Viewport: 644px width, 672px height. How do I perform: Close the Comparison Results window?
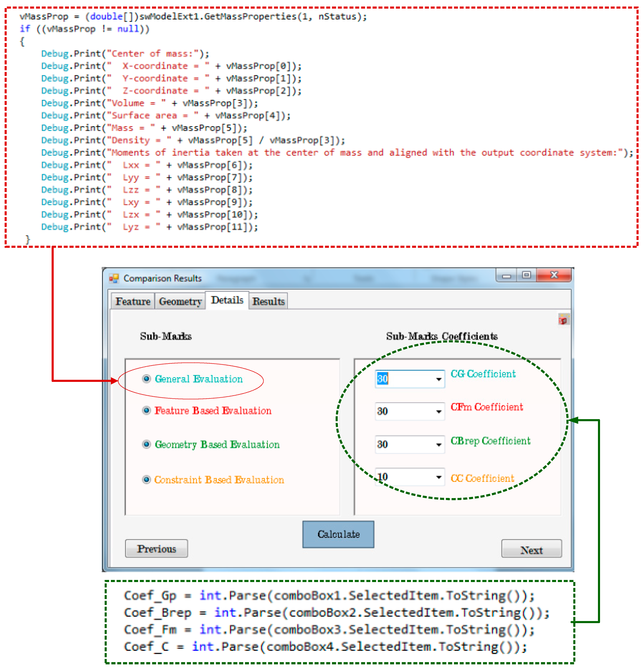tap(554, 275)
